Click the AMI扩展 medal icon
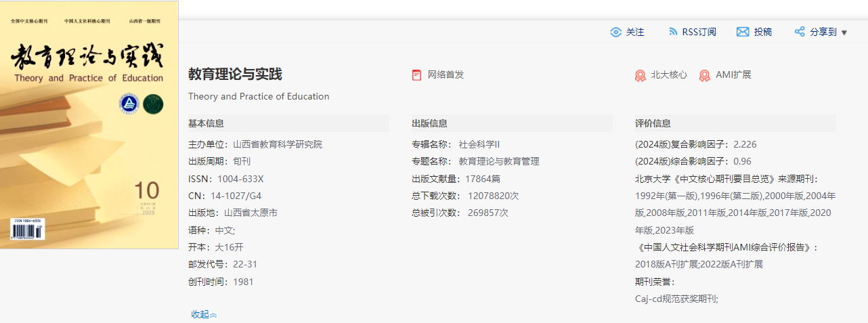This screenshot has height=323, width=868. 704,75
